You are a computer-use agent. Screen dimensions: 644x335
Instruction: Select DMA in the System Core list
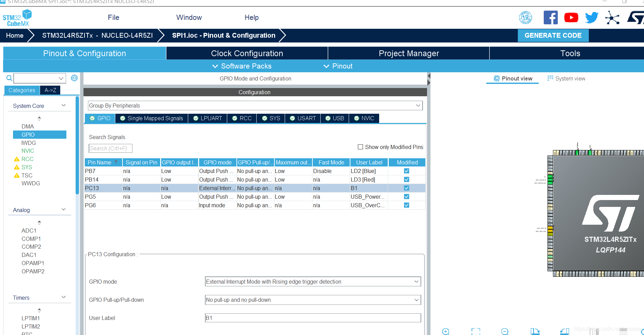pos(28,126)
